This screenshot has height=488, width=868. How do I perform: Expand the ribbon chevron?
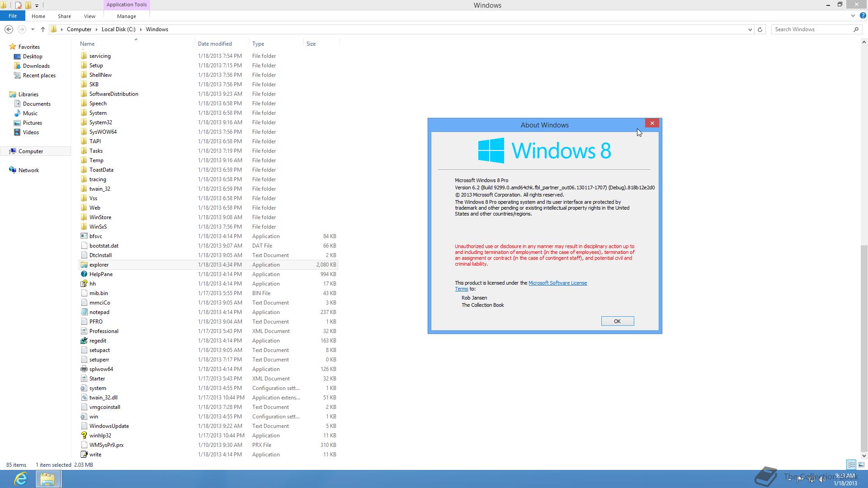pyautogui.click(x=853, y=15)
